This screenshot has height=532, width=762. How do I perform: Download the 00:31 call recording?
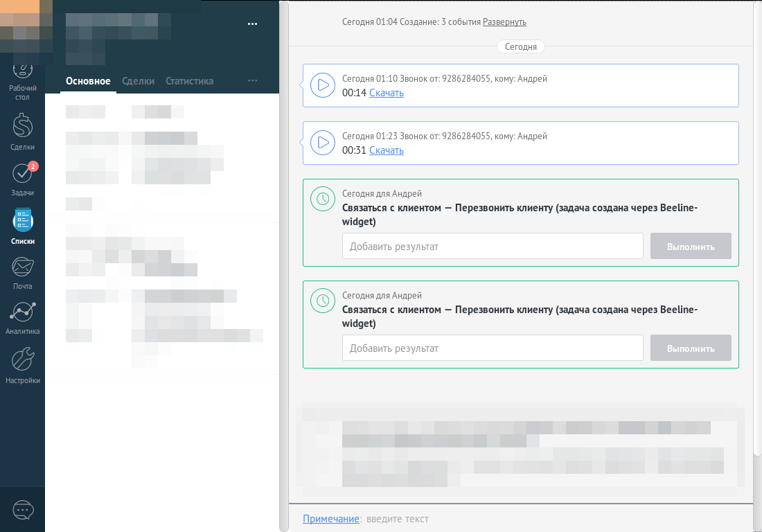pyautogui.click(x=386, y=150)
